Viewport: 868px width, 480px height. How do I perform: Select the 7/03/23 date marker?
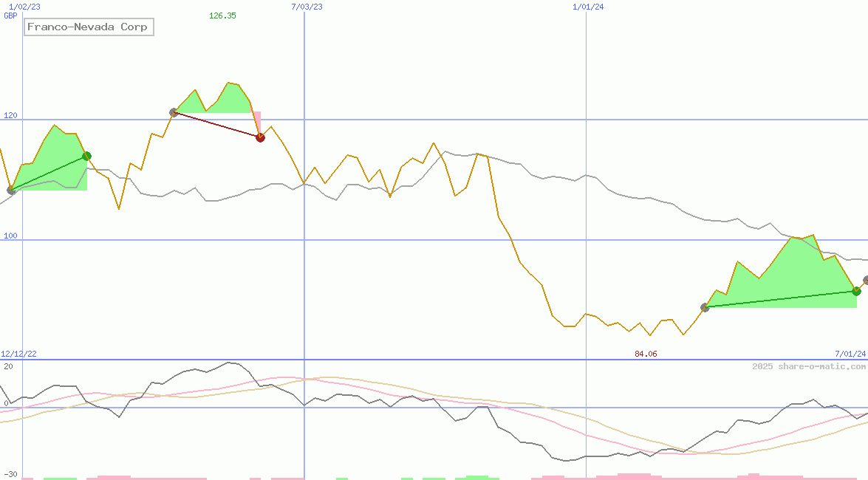[x=307, y=7]
